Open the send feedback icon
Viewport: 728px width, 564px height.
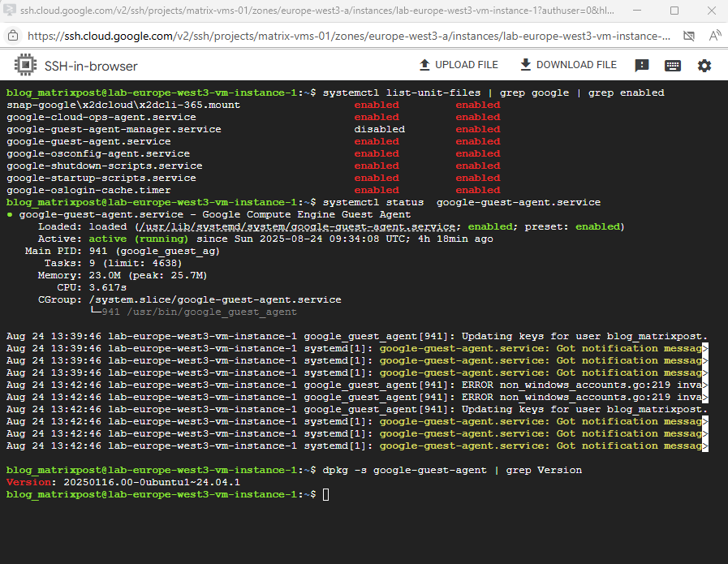[642, 66]
